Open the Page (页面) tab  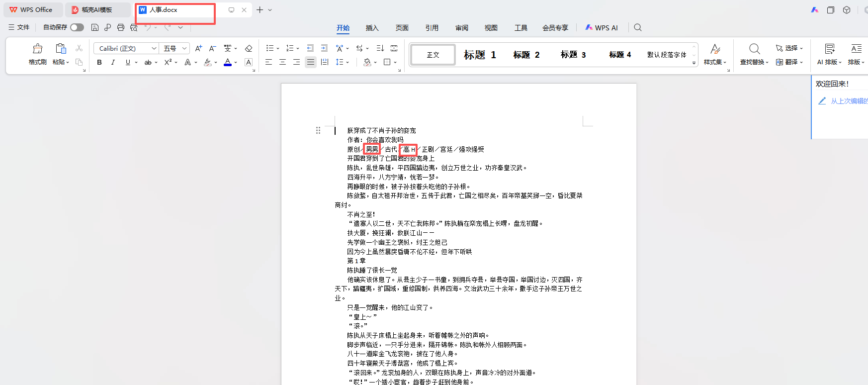click(x=402, y=28)
